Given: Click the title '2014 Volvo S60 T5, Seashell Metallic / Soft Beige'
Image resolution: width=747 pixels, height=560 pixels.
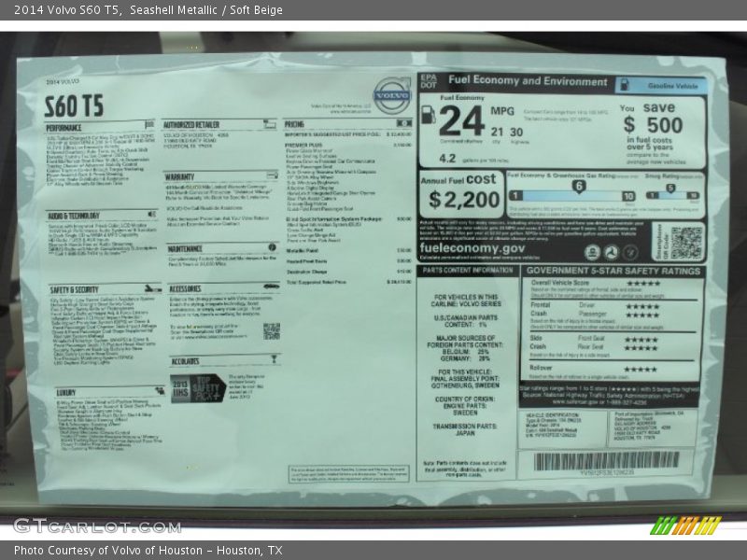Looking at the screenshot, I should [148, 10].
